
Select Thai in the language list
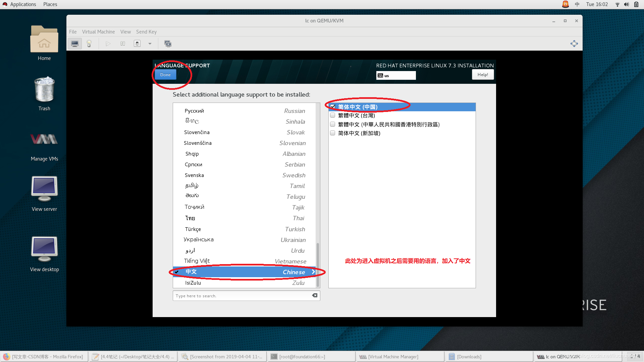[245, 218]
